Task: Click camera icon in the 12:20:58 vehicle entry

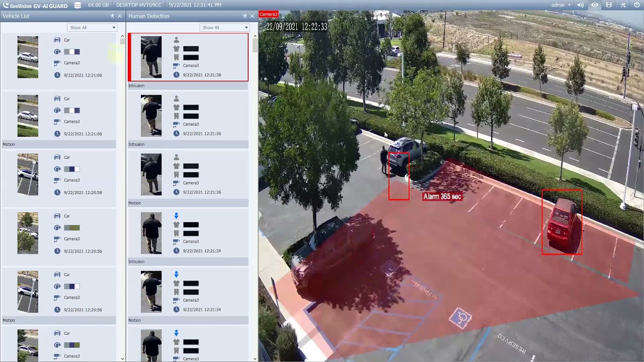Action: (x=57, y=180)
